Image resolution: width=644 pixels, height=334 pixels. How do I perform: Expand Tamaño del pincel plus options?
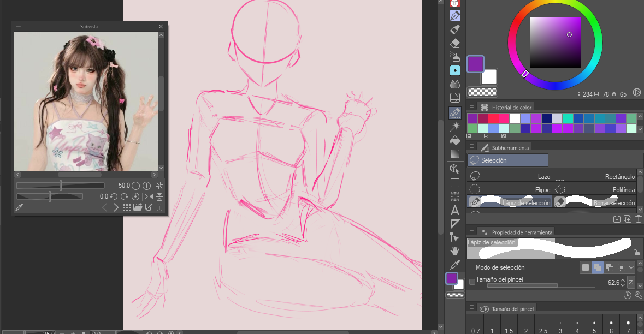tap(472, 282)
